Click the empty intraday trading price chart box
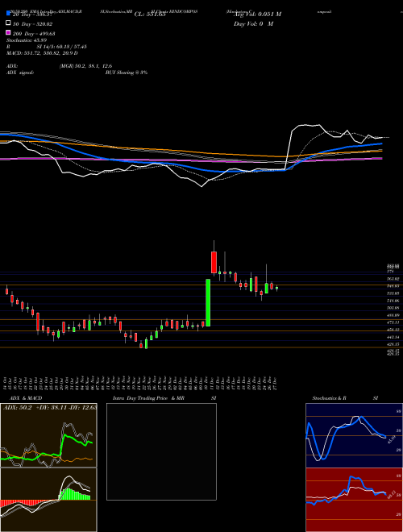This screenshot has height=532, width=403. [x=161, y=451]
